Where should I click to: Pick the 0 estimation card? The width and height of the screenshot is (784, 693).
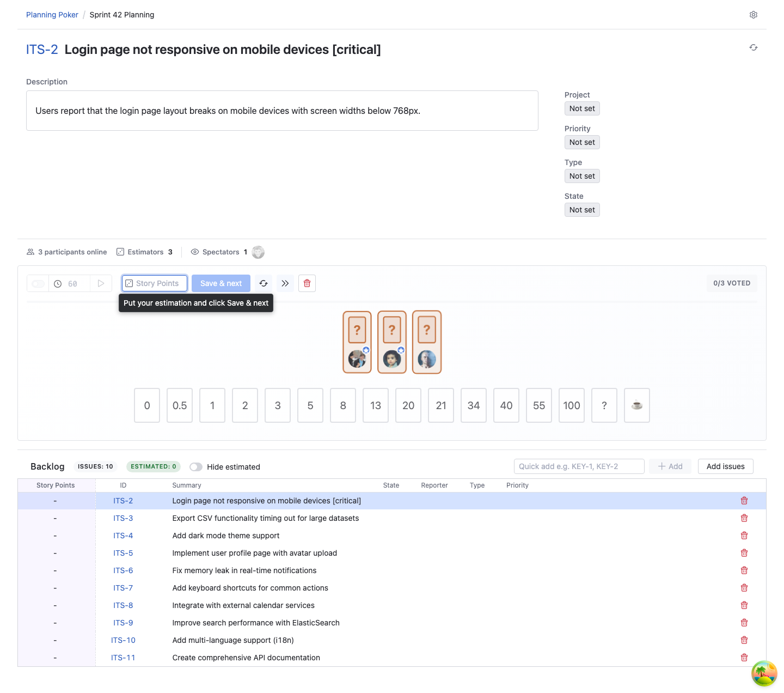pos(147,405)
